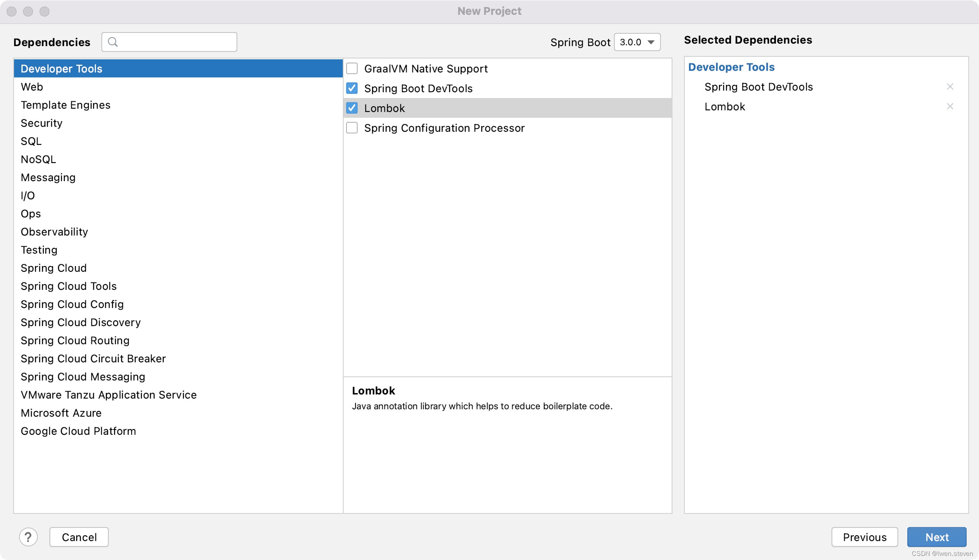Click the Lombok description title
Image resolution: width=979 pixels, height=560 pixels.
click(x=373, y=390)
